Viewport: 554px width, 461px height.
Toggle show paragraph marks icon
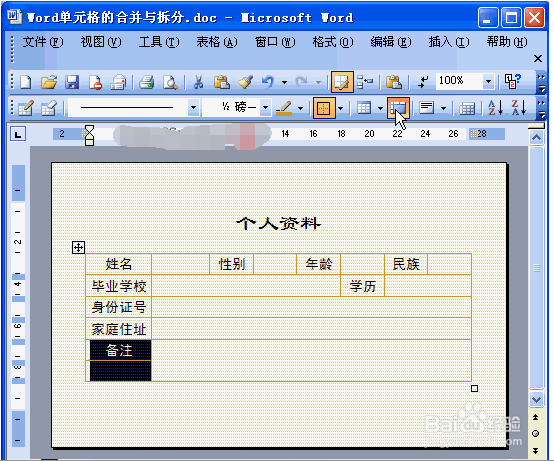[423, 82]
